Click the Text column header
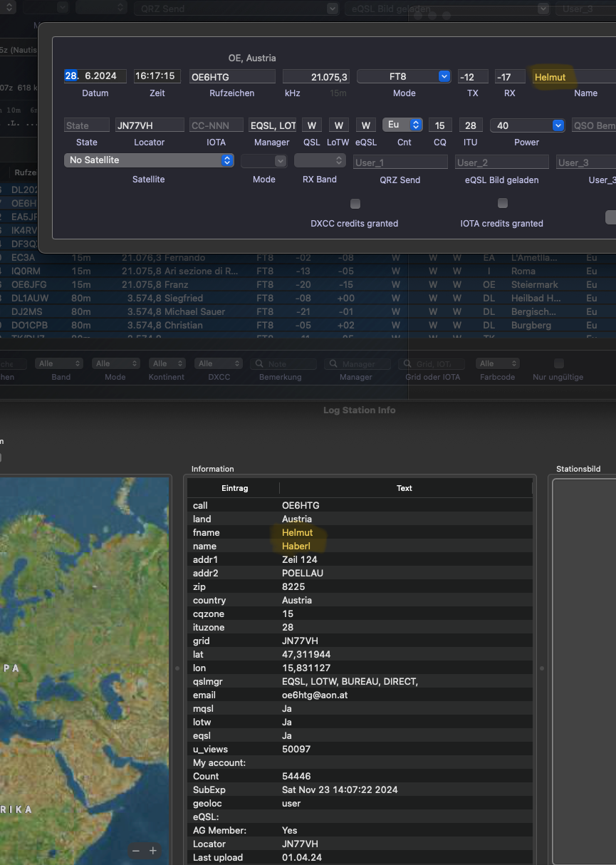This screenshot has height=865, width=616. click(x=404, y=488)
